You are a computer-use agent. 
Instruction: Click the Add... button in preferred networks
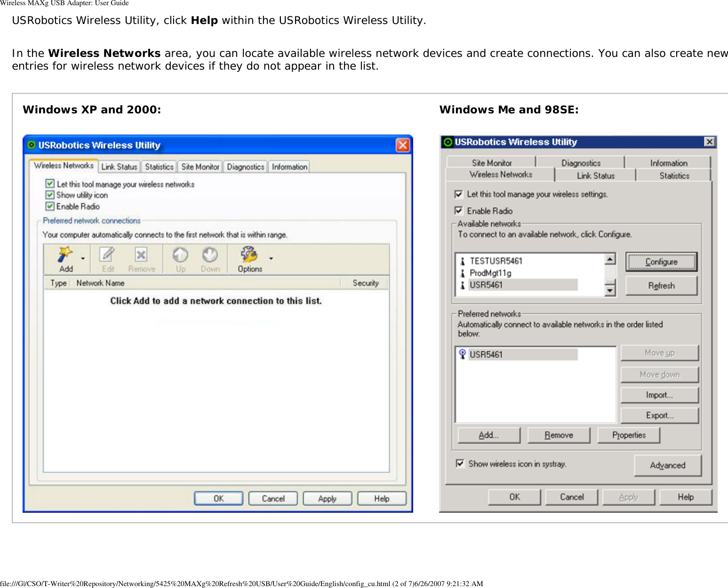tap(489, 435)
